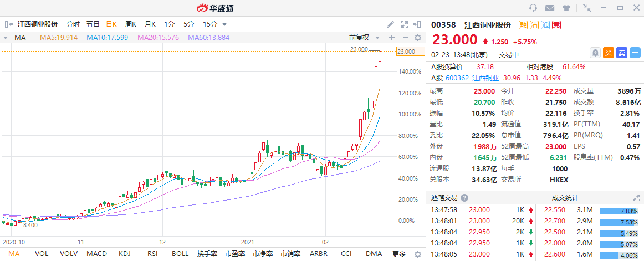
Task: Expand chart to full screen
Action: [x=404, y=24]
